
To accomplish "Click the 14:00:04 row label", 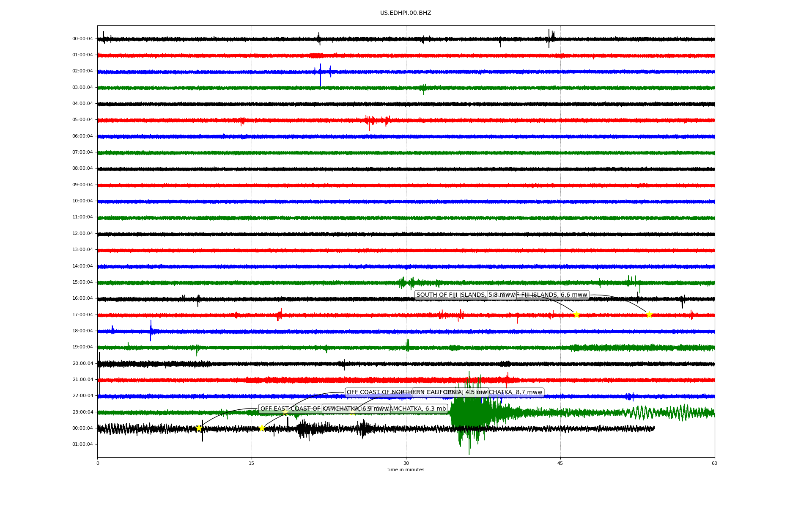I will (82, 266).
